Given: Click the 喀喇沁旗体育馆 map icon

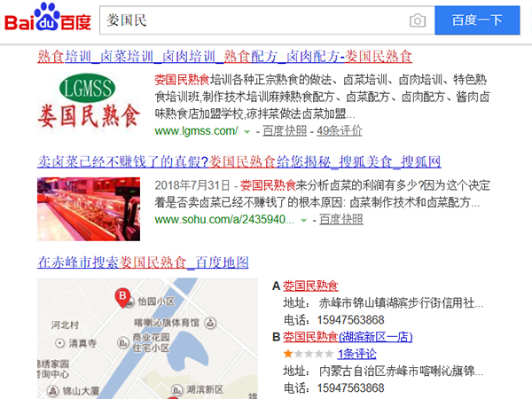Looking at the screenshot, I should click(x=210, y=323).
